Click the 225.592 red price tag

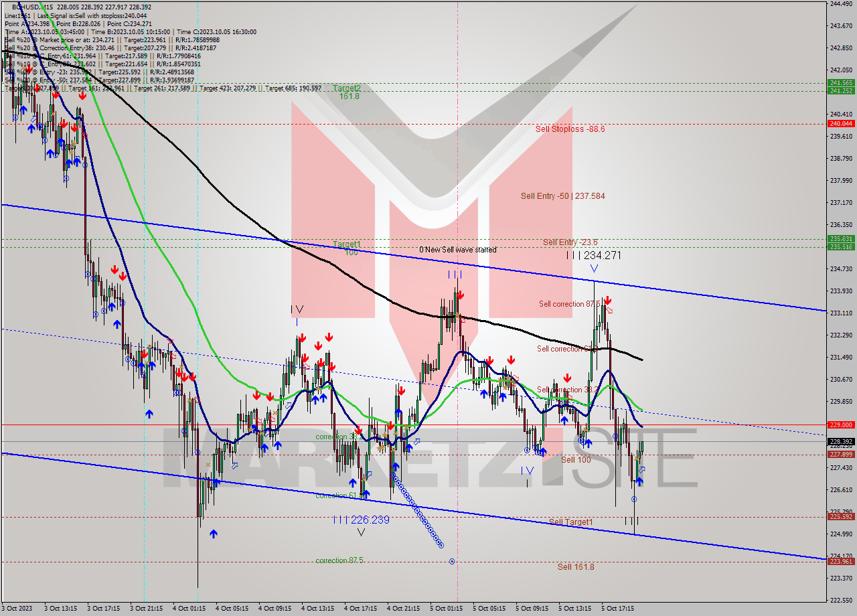click(x=840, y=516)
